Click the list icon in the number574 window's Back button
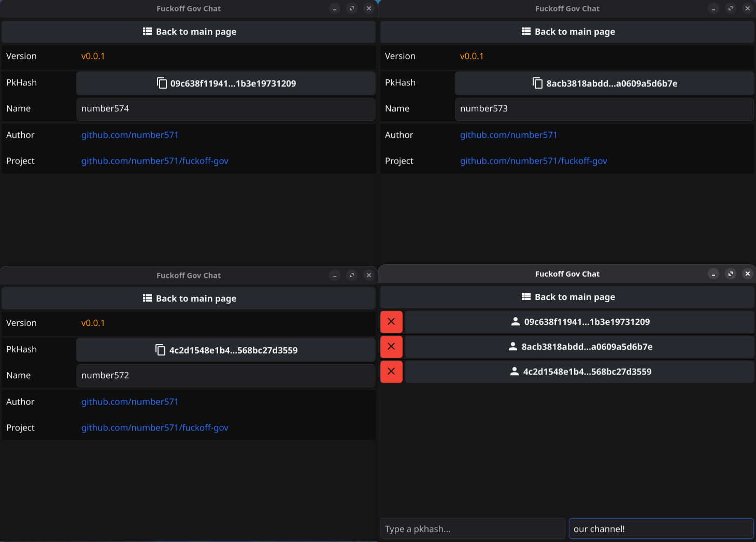Image resolution: width=756 pixels, height=542 pixels. click(147, 32)
